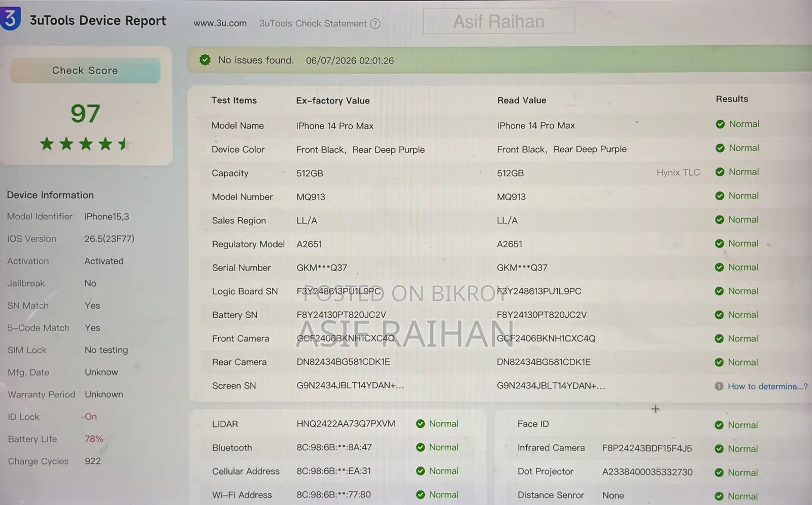Click the SIM Lock value No testing
The width and height of the screenshot is (812, 505).
(107, 350)
